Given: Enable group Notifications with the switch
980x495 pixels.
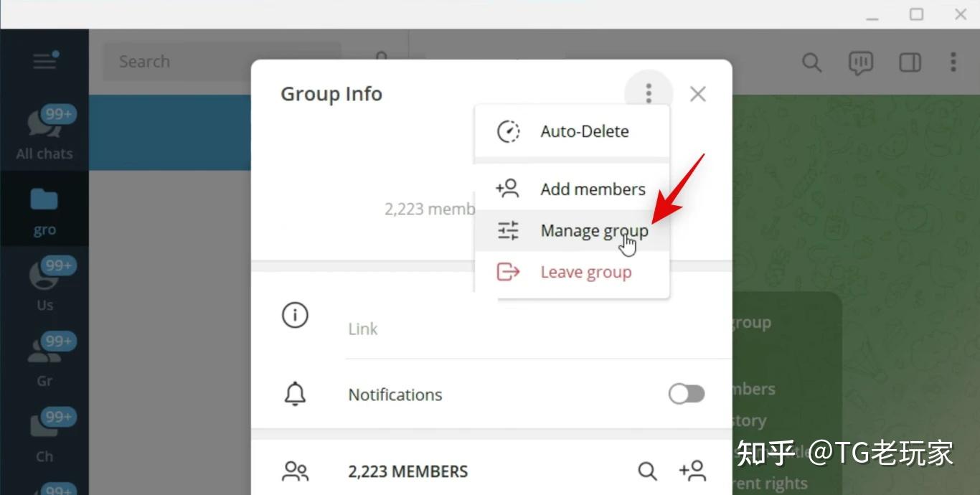Looking at the screenshot, I should click(686, 394).
